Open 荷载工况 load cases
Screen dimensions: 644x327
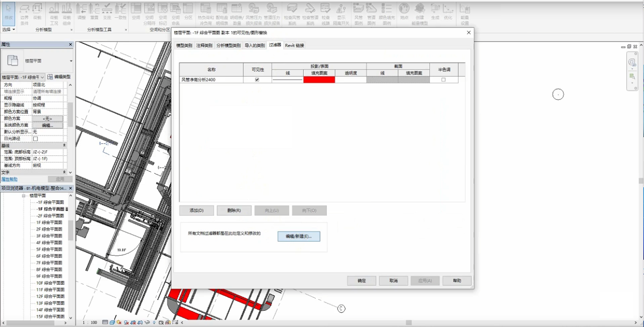pos(54,14)
